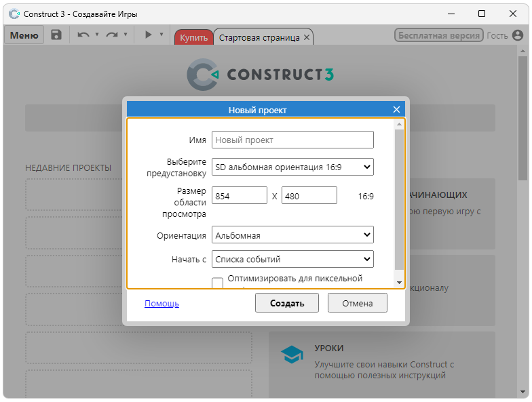Click the Уроки graduation cap icon

[292, 354]
